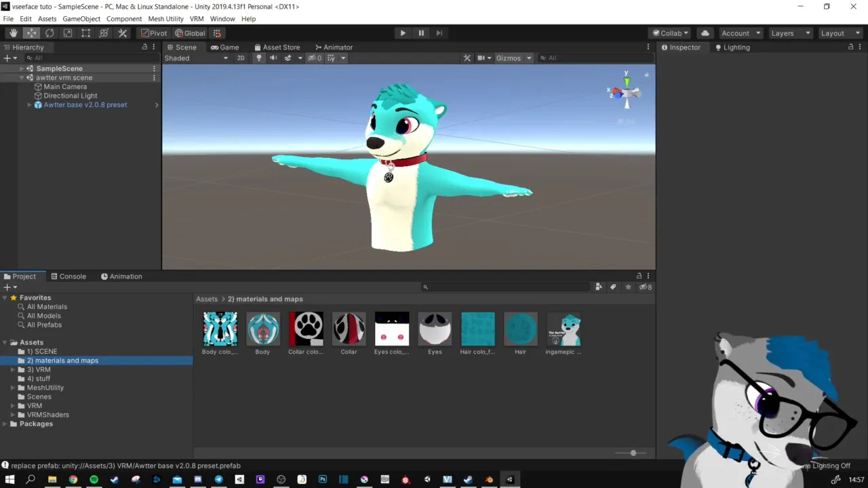Click the Hierarchy search field
This screenshot has height=488, width=868.
[x=92, y=58]
